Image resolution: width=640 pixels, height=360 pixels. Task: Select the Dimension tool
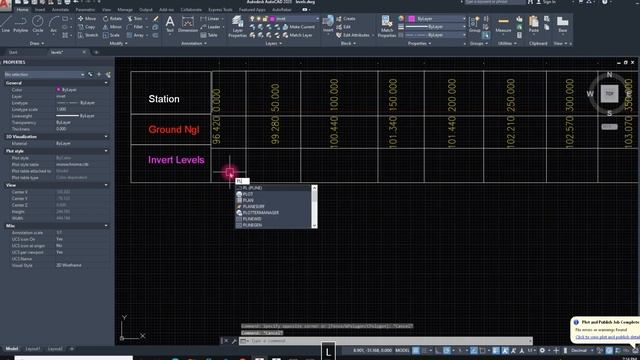pyautogui.click(x=188, y=24)
